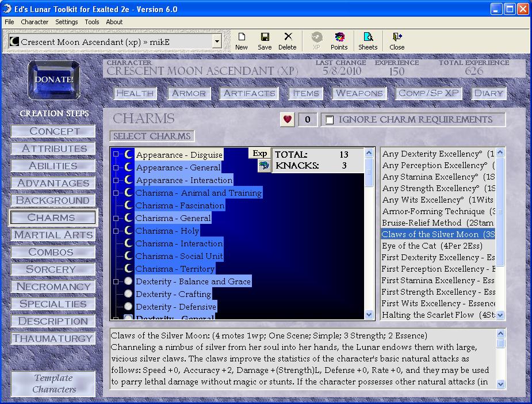Viewport: 532px width, 404px height.
Task: Expand the Charisma - Animal and Training node
Action: point(116,193)
